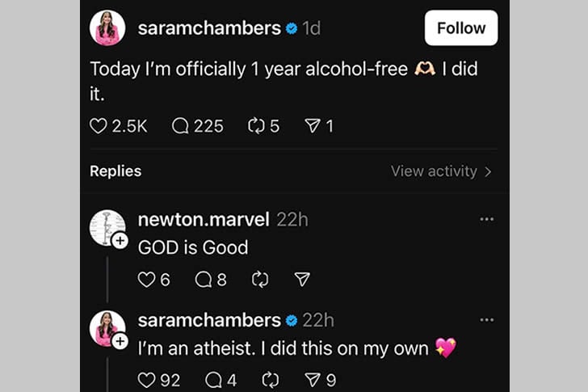Expand View activity
This screenshot has height=392, width=588.
tap(441, 171)
